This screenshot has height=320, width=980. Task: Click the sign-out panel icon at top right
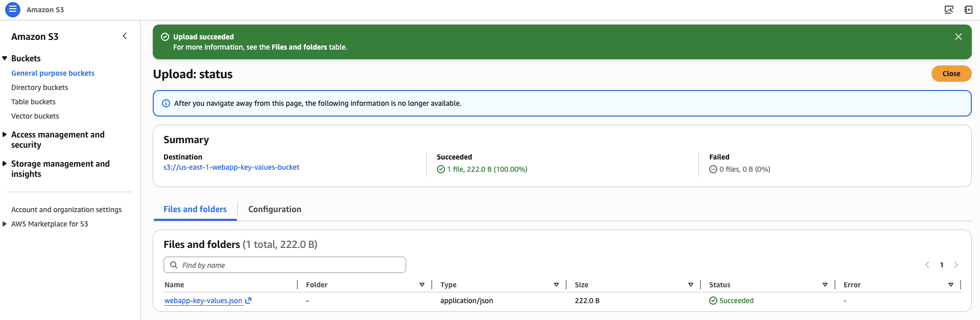pyautogui.click(x=968, y=10)
